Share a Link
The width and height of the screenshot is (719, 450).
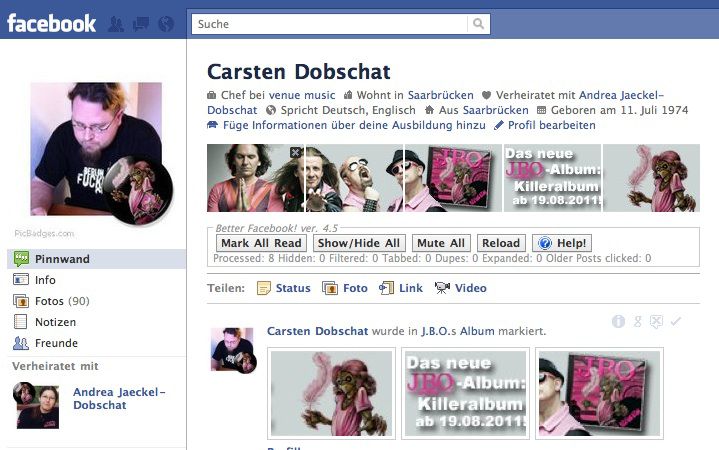point(411,288)
